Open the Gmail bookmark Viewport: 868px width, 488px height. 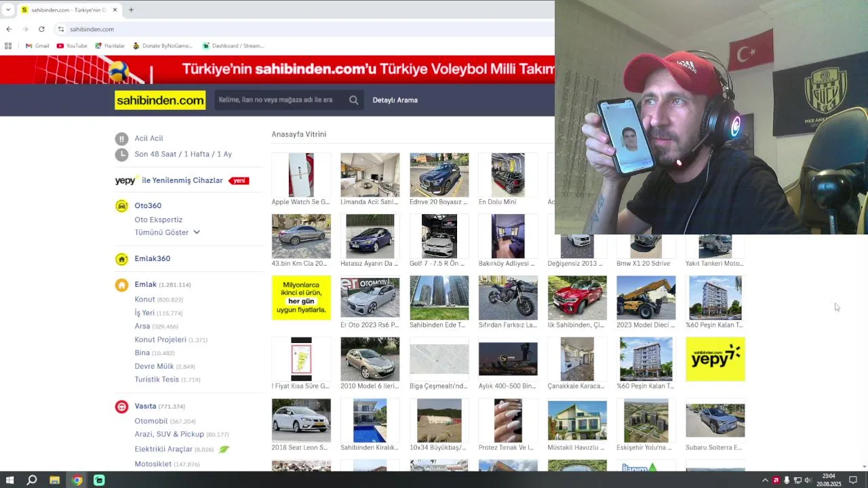pos(37,45)
